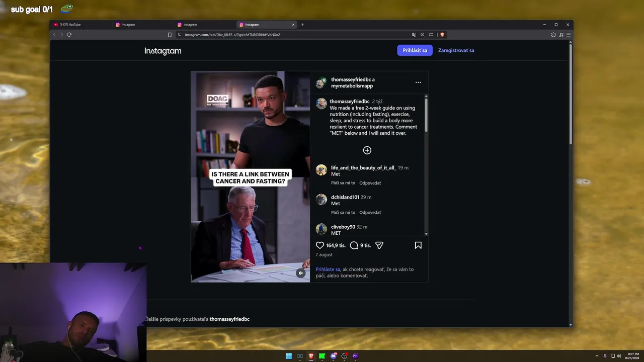Image resolution: width=644 pixels, height=362 pixels.
Task: Open dchisland101 commenter profile
Action: [x=345, y=197]
